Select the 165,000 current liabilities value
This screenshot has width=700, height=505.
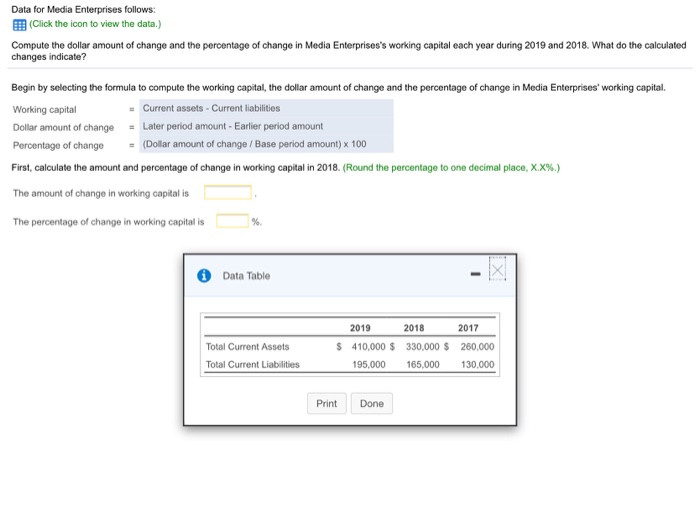[423, 364]
